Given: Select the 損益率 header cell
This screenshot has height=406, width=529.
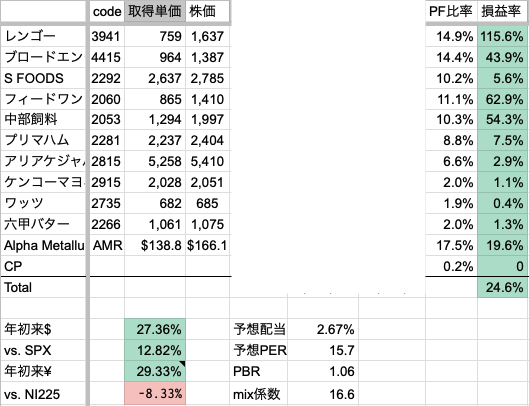Looking at the screenshot, I should (x=503, y=11).
